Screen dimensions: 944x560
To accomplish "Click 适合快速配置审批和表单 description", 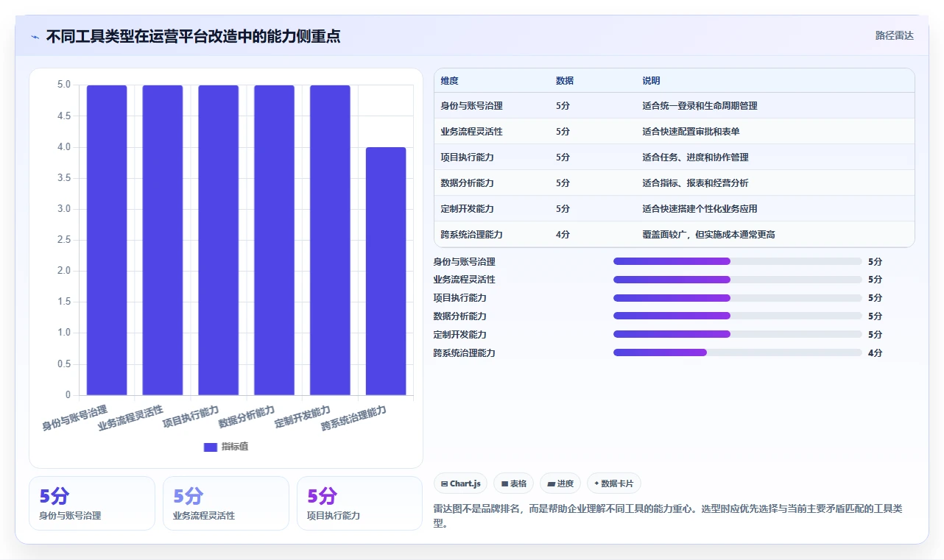I will point(691,132).
